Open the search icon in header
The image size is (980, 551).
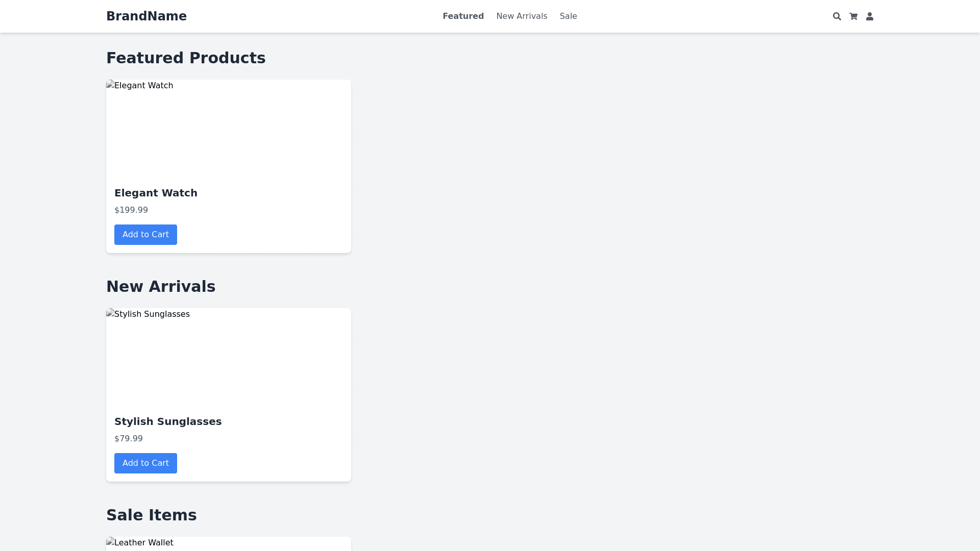tap(837, 16)
